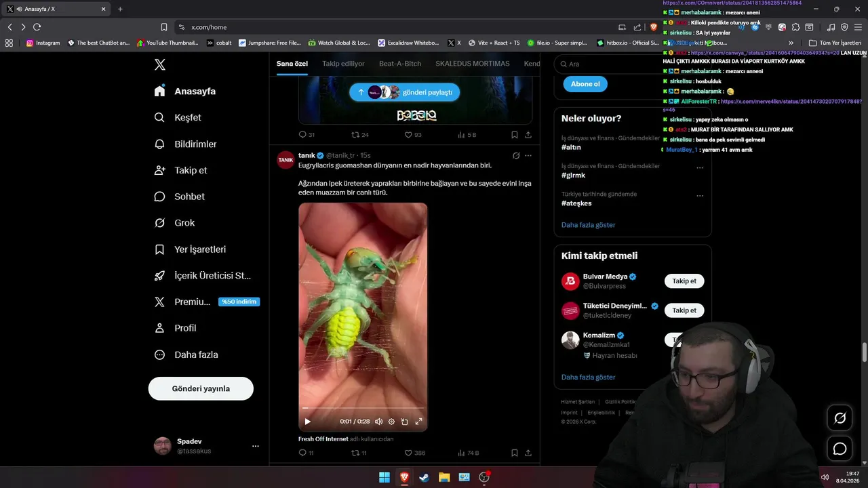This screenshot has height=488, width=868.
Task: Seek on the video progress bar
Action: [363, 409]
